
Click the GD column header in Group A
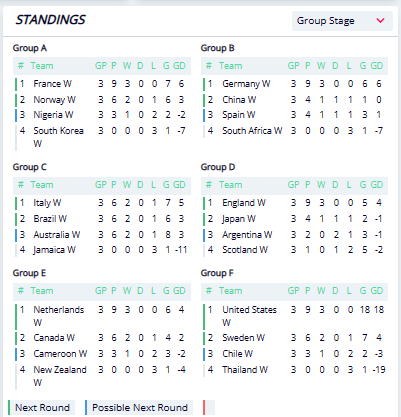(179, 66)
